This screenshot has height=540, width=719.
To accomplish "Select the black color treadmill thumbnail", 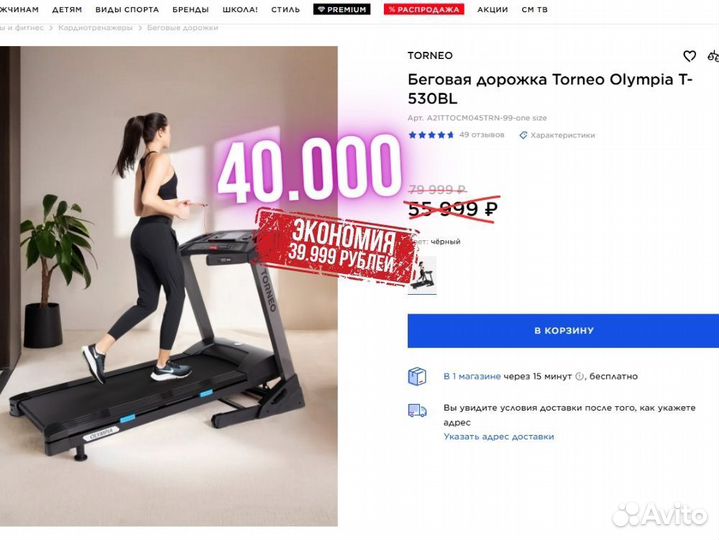I will (x=422, y=275).
